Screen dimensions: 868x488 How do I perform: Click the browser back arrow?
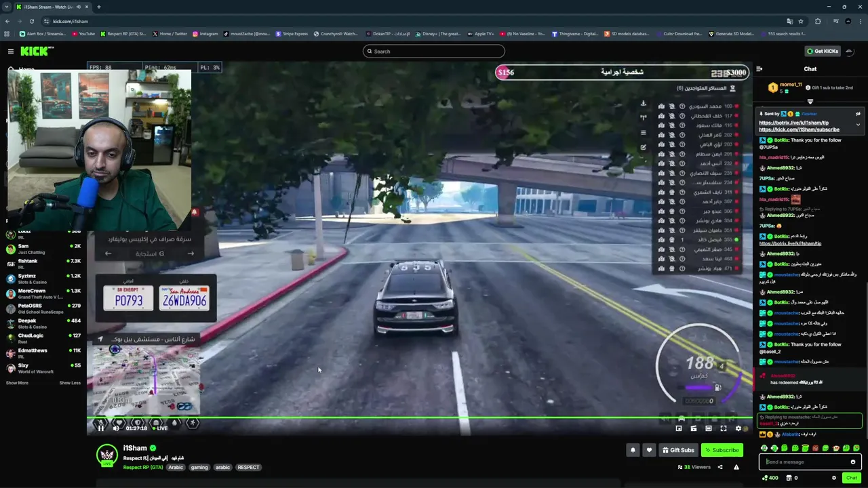pos(7,21)
